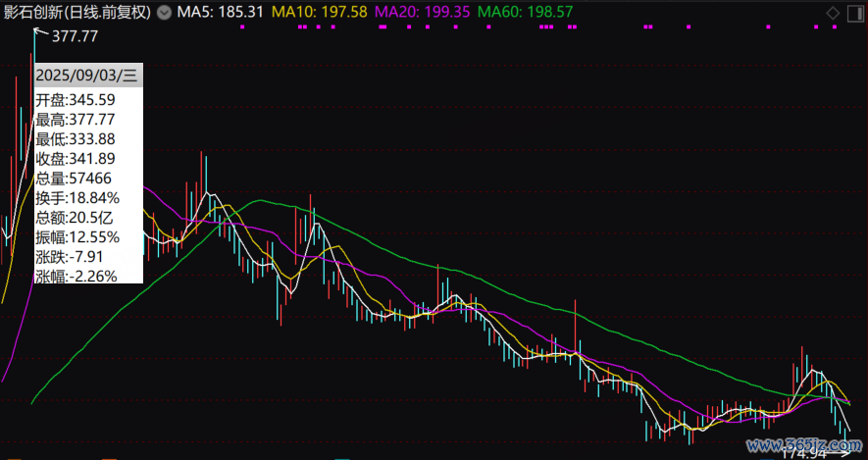This screenshot has height=460, width=868.
Task: Click the MA5: 185.31 indicator label
Action: pos(221,12)
